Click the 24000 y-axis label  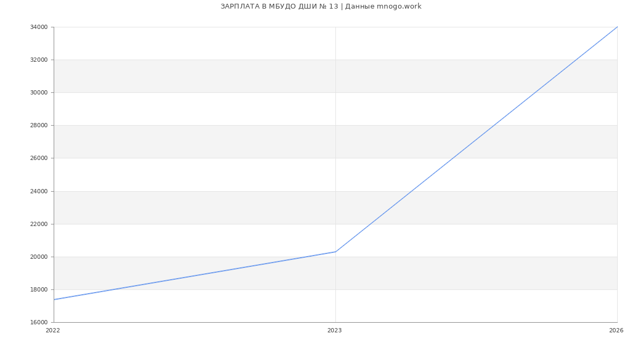pos(39,192)
